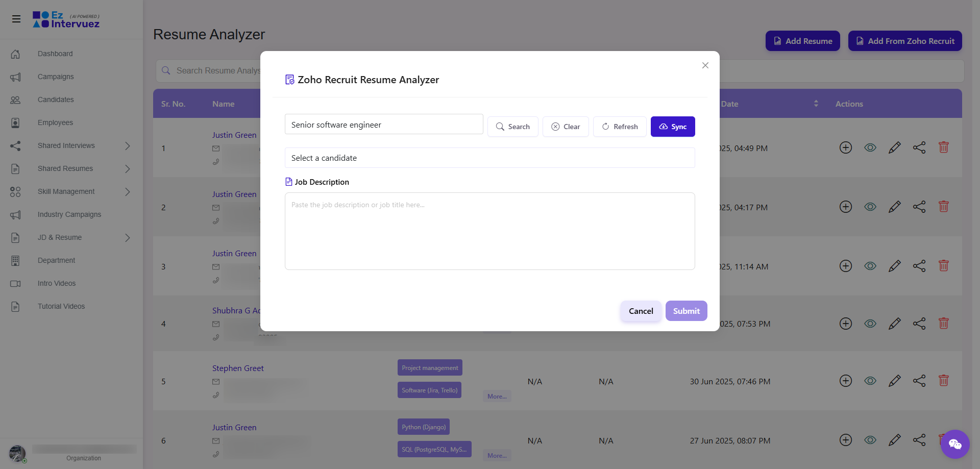Click the Job Description text area
Viewport: 980px width, 469px height.
490,231
